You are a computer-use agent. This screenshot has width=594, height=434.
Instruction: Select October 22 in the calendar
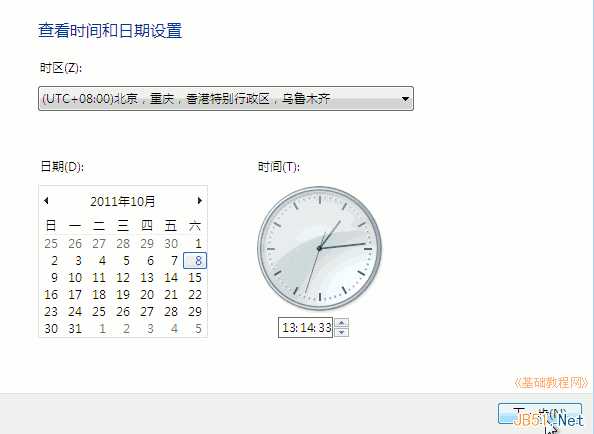click(195, 295)
